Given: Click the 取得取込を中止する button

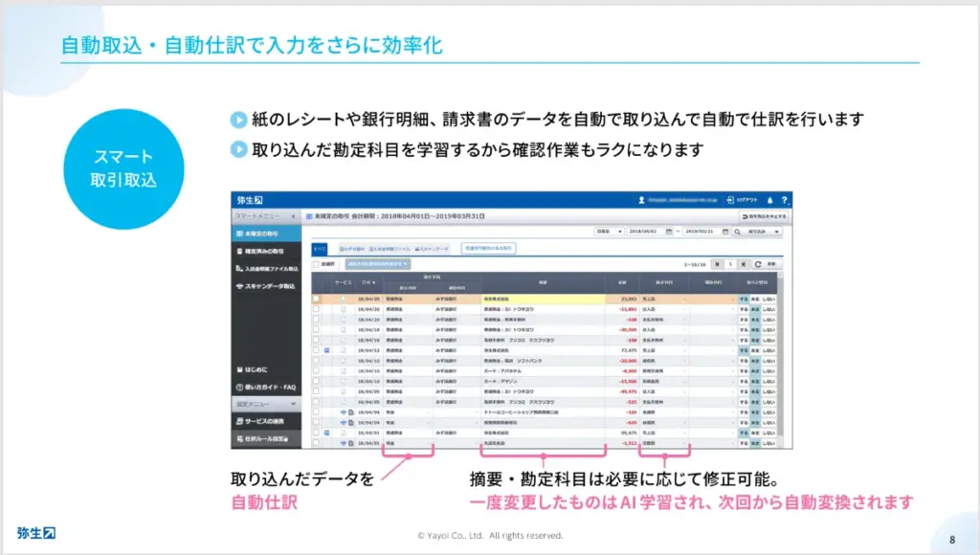Looking at the screenshot, I should point(766,216).
